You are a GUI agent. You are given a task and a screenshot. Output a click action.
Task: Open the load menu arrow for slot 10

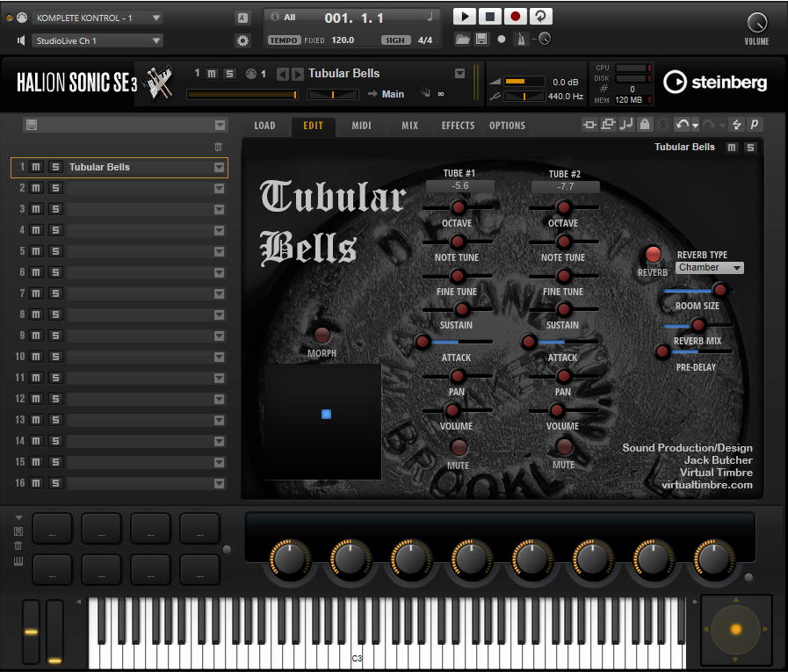point(219,357)
